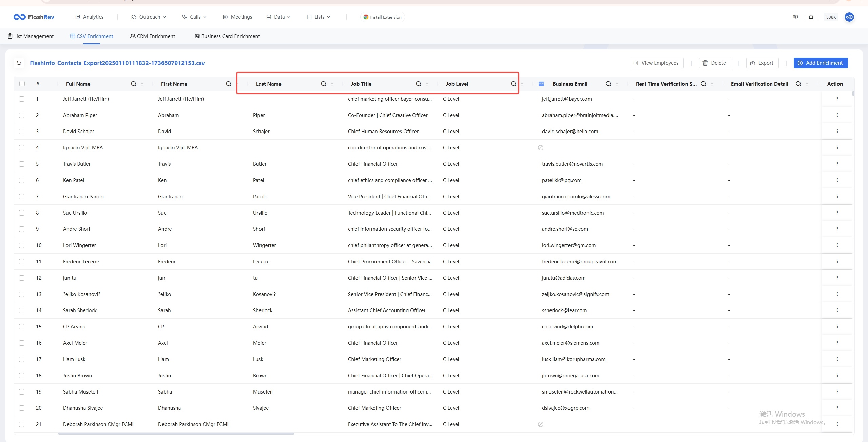
Task: Switch to the List Management tab
Action: click(x=31, y=36)
